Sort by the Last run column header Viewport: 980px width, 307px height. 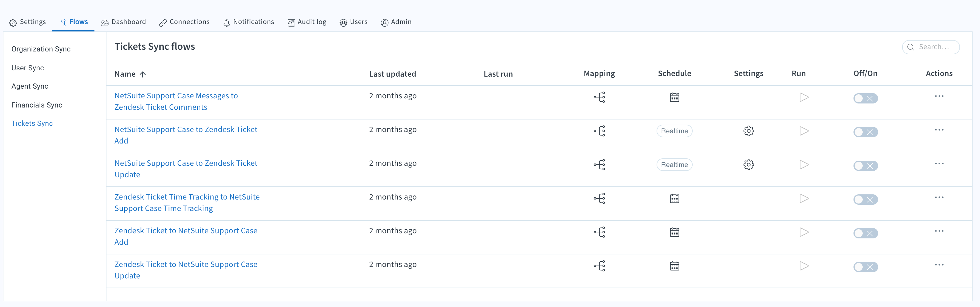(498, 74)
